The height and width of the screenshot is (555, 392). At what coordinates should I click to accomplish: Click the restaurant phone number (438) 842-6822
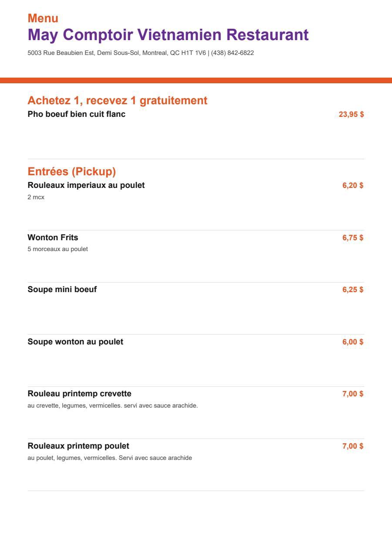pos(233,53)
